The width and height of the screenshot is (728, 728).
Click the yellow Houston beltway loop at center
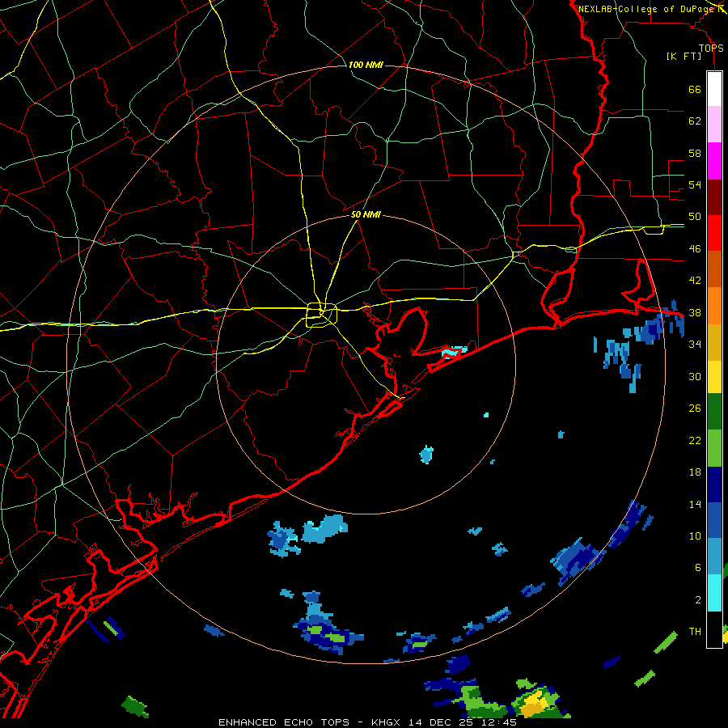pyautogui.click(x=321, y=315)
